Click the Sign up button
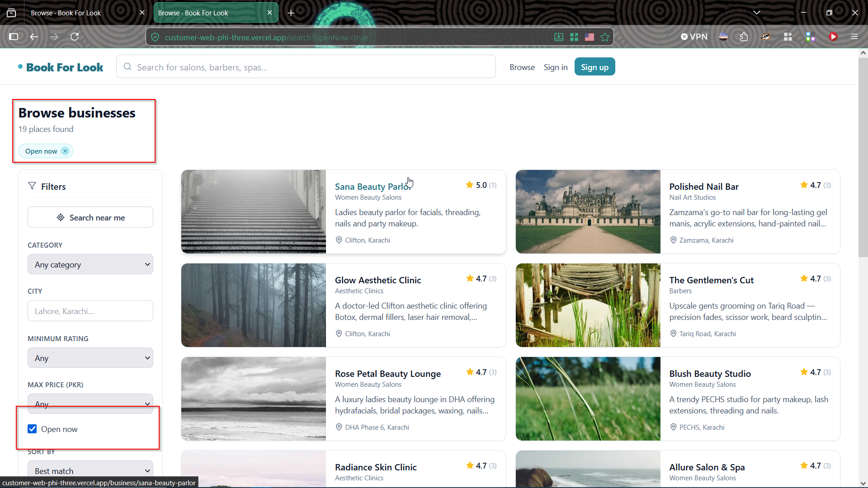 point(594,67)
